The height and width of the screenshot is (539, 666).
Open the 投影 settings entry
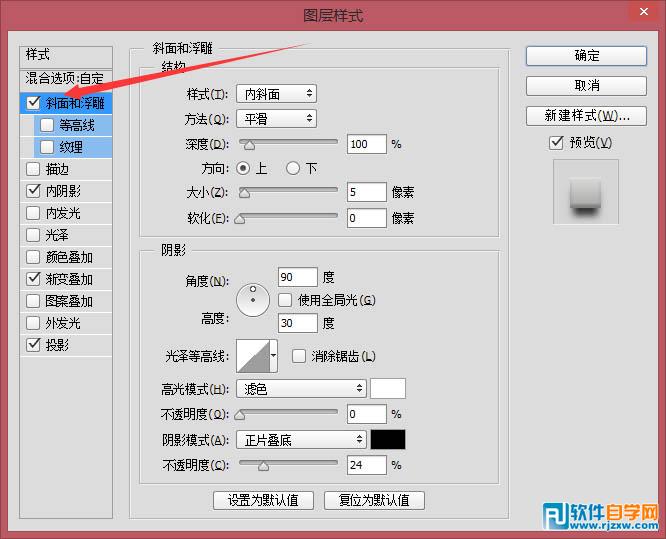(x=57, y=345)
